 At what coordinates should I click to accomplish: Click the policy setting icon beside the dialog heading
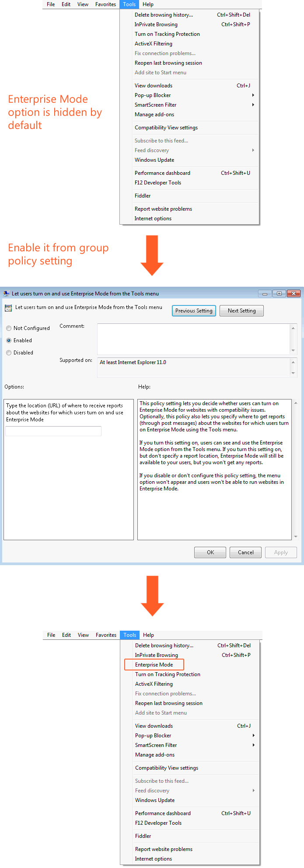(x=8, y=308)
